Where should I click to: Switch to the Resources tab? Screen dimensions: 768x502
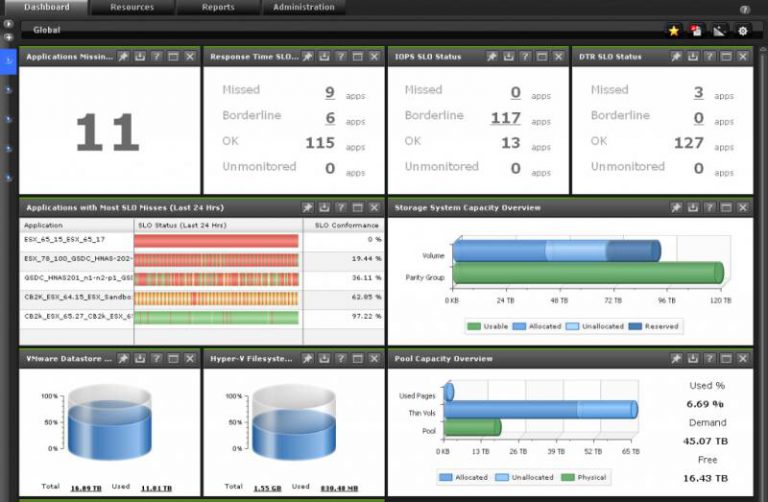[x=132, y=8]
